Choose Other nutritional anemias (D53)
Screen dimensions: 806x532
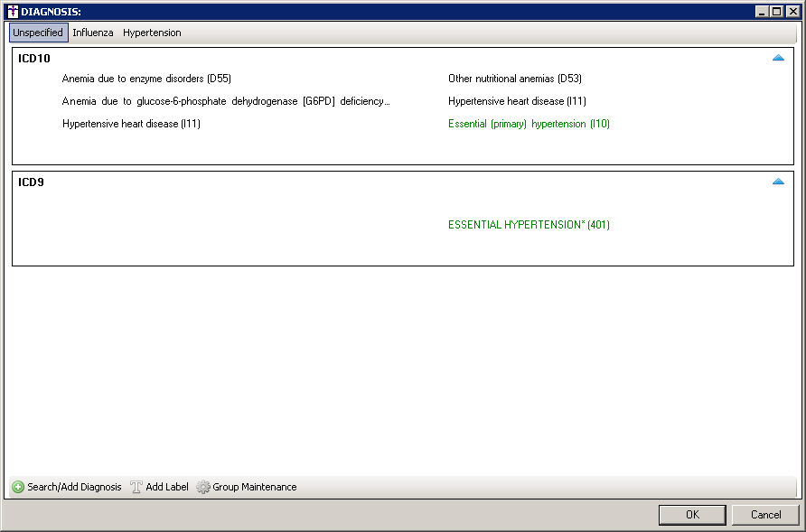pos(514,79)
